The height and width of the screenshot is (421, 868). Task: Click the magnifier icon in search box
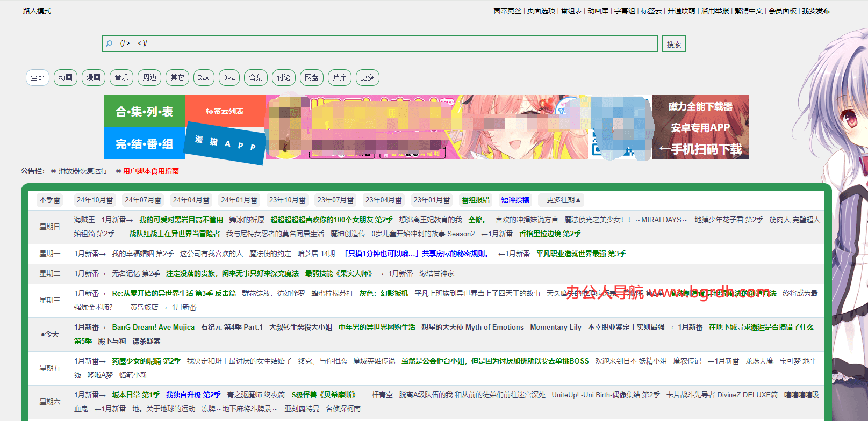tap(109, 43)
